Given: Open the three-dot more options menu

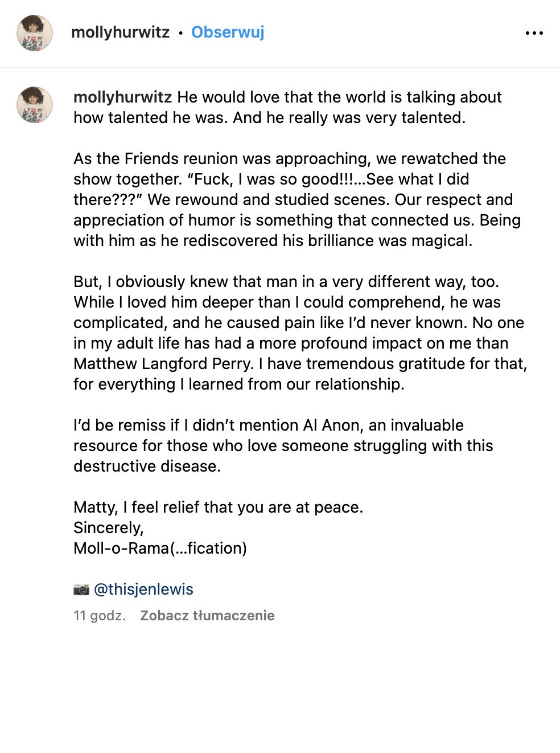Looking at the screenshot, I should click(x=534, y=33).
